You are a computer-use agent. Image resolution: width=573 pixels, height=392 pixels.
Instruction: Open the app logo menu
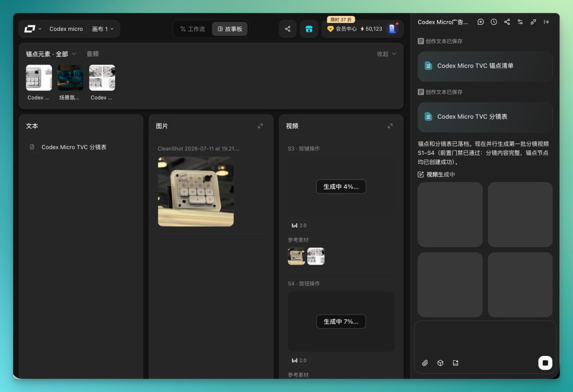[x=32, y=29]
